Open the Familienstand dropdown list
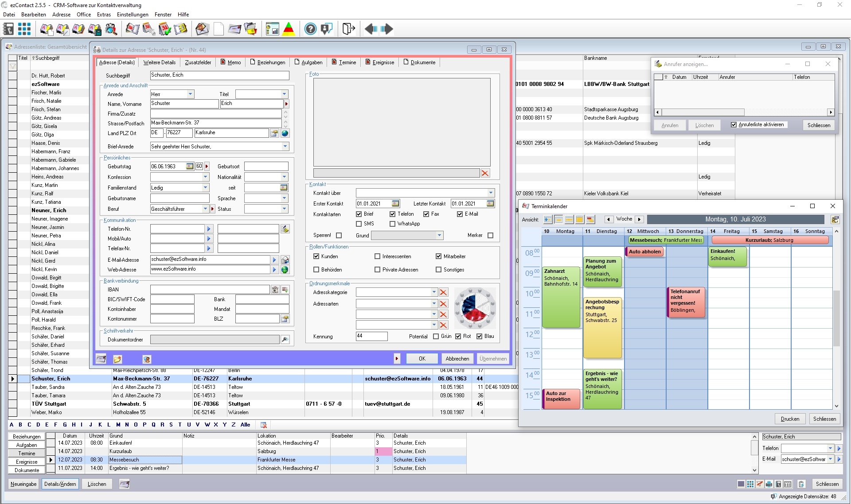 205,188
